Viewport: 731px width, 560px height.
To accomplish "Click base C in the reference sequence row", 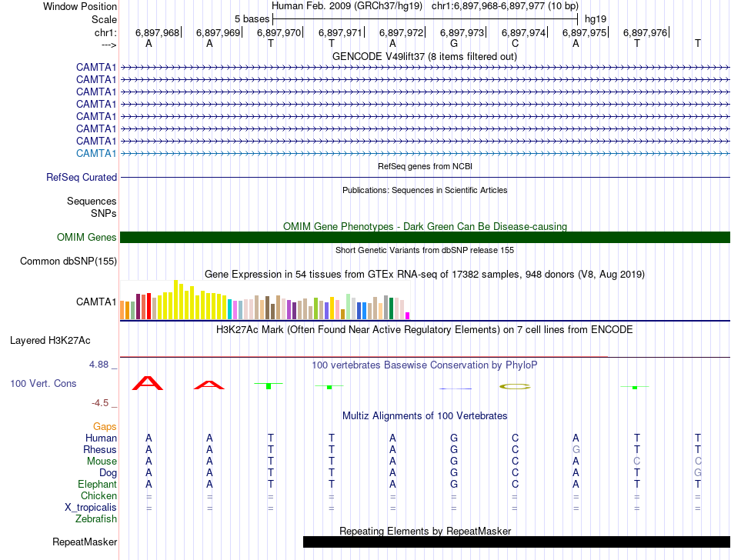I will pos(515,43).
